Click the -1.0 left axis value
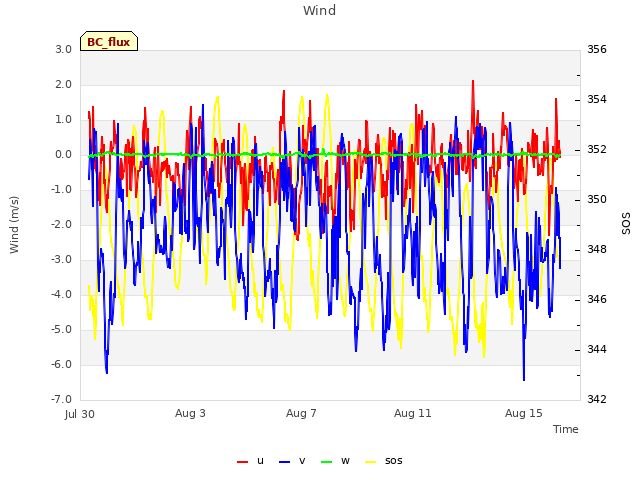 [x=62, y=190]
